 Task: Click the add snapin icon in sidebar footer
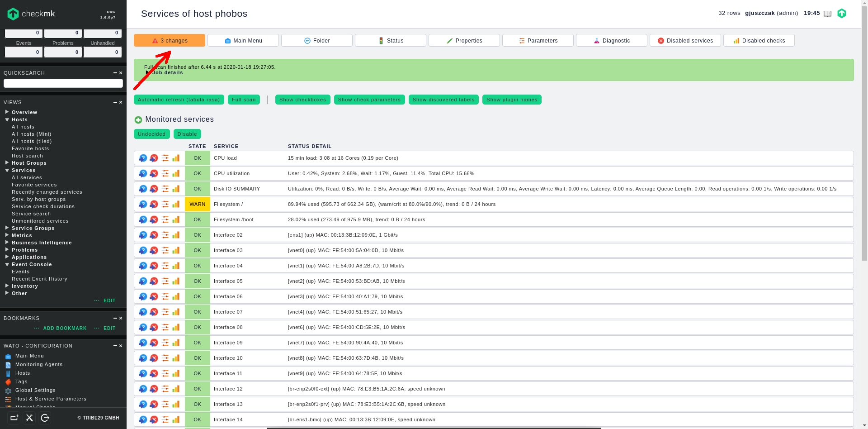(x=14, y=418)
